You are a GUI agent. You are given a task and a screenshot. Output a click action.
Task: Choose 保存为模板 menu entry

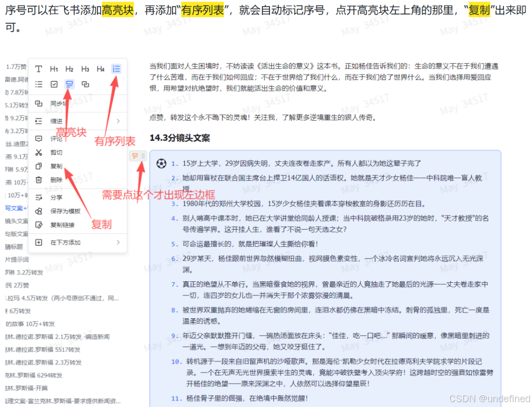78,211
